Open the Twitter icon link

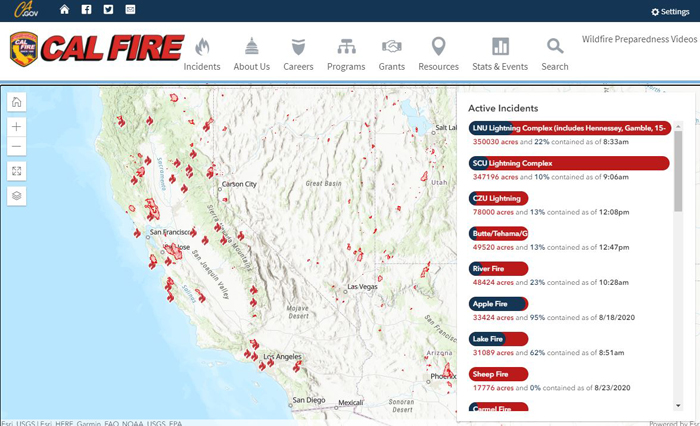click(x=108, y=9)
